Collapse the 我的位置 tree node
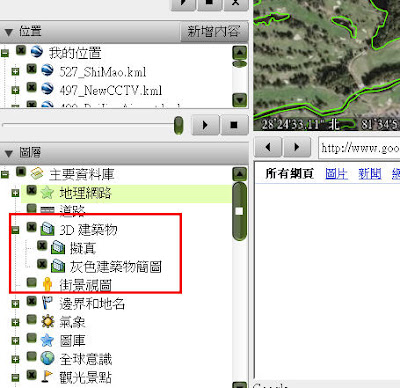400x388 pixels. click(x=5, y=53)
